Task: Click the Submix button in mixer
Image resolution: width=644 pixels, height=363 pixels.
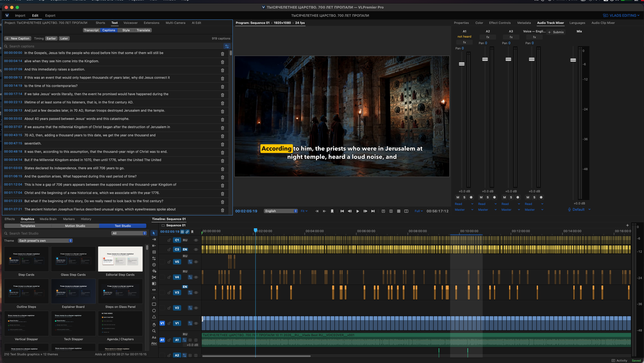Action: [556, 32]
